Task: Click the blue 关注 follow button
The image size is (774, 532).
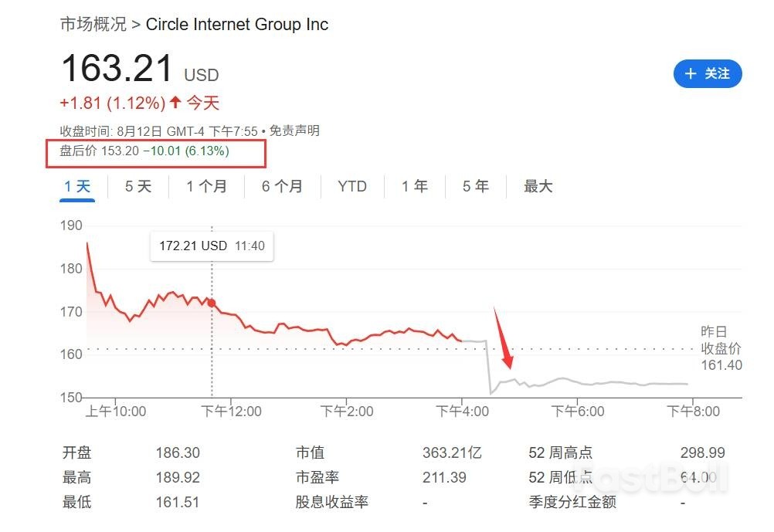Action: coord(708,73)
